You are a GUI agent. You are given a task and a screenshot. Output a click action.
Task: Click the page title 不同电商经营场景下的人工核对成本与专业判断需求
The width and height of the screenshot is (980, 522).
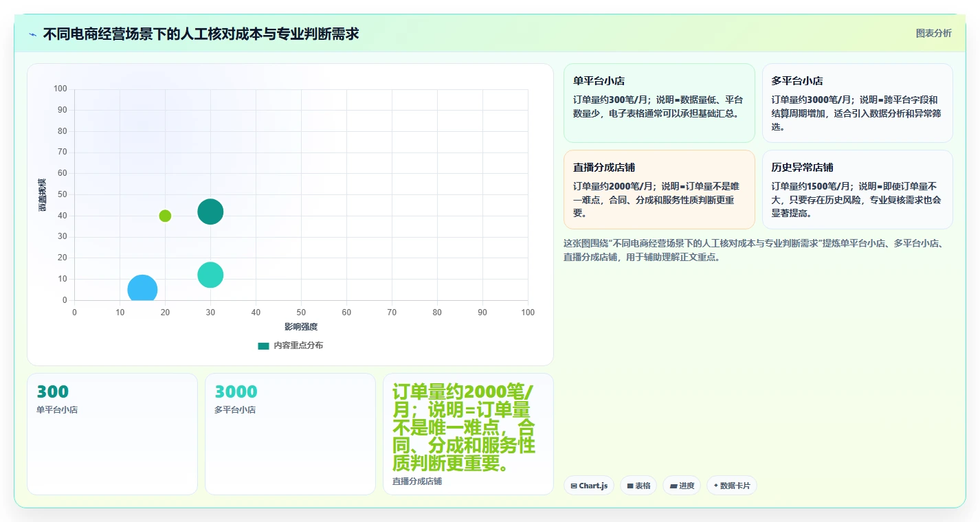tap(201, 34)
